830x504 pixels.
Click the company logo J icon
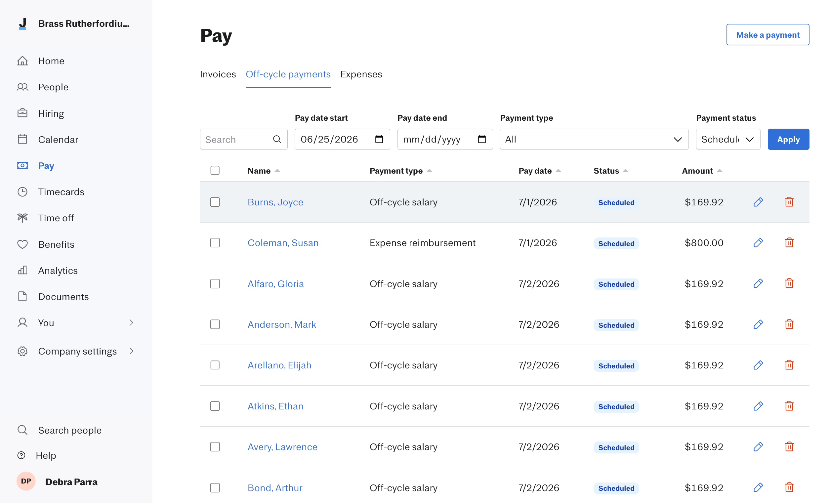pos(22,23)
